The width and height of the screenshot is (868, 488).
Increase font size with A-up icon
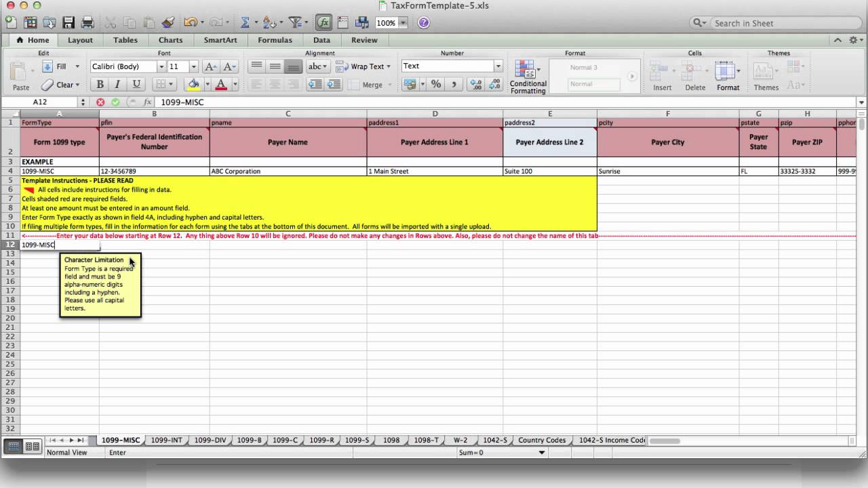[210, 66]
